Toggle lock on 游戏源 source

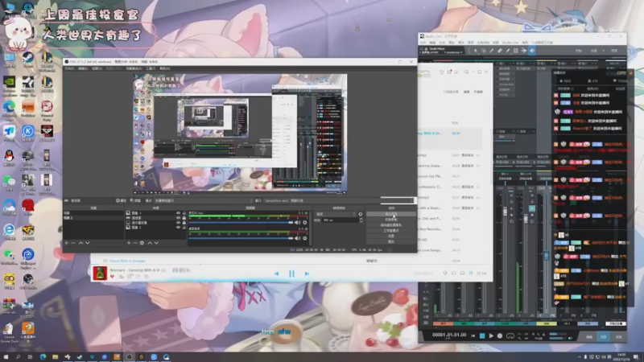click(184, 218)
